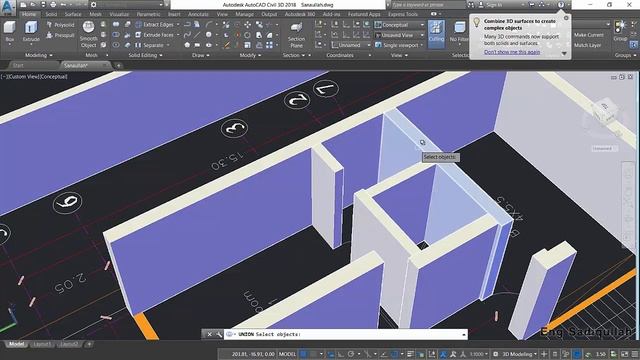The width and height of the screenshot is (640, 360).
Task: Open the Express Tools ribbon tab
Action: pyautogui.click(x=403, y=14)
